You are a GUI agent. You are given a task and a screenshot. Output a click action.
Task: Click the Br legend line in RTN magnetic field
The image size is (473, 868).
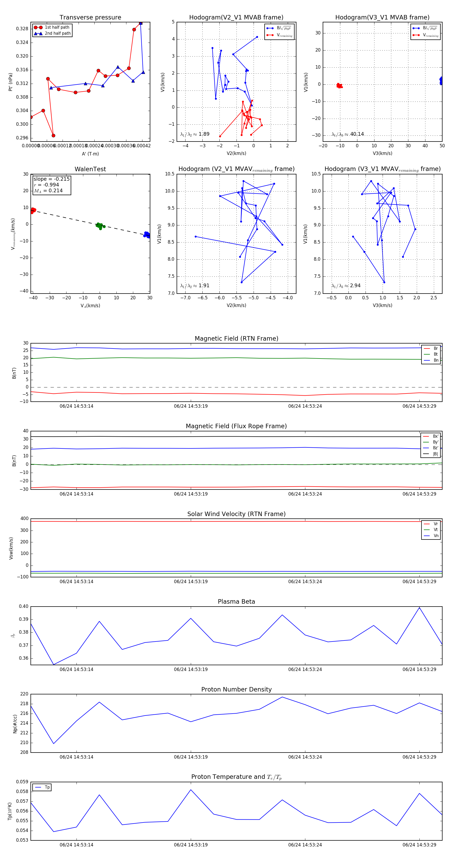point(427,349)
